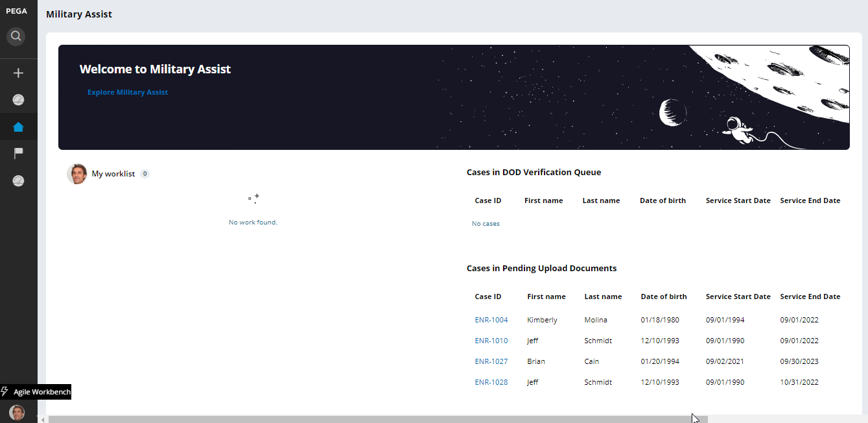
Task: Click Service End Date header in DOD Verification Queue
Action: pos(810,200)
